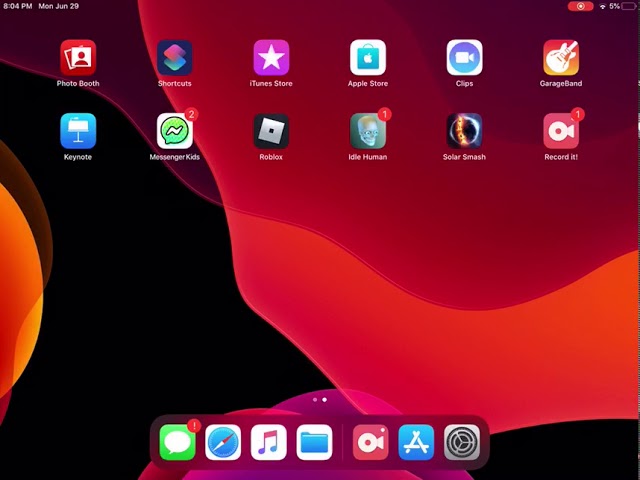Viewport: 640px width, 480px height.
Task: Tap the Messenger Kids notification badge
Action: click(191, 114)
